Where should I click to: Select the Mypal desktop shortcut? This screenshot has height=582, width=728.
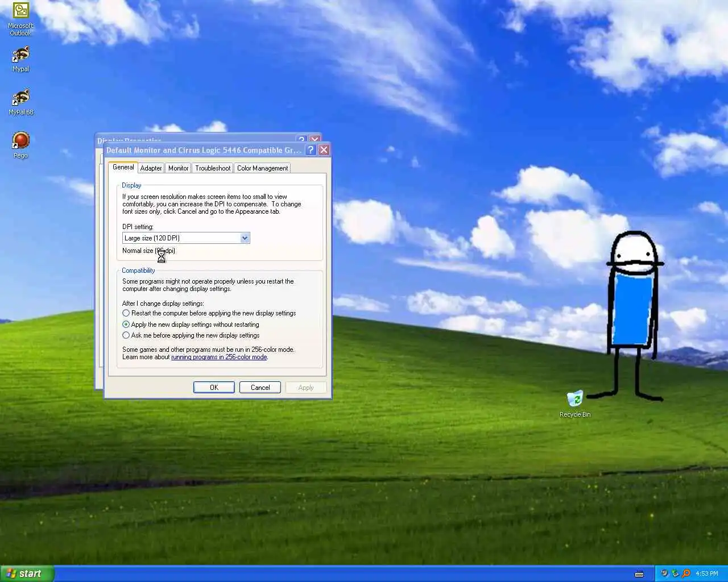click(20, 59)
